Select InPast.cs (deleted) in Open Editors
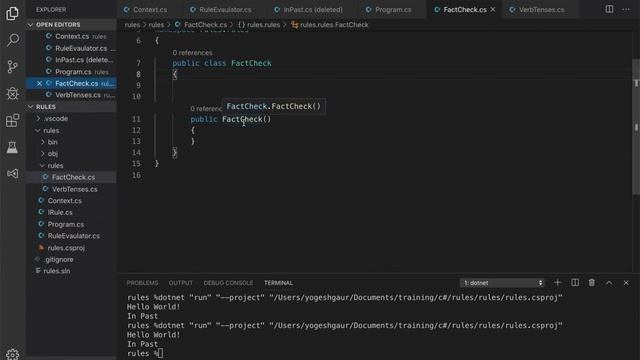 coord(71,60)
